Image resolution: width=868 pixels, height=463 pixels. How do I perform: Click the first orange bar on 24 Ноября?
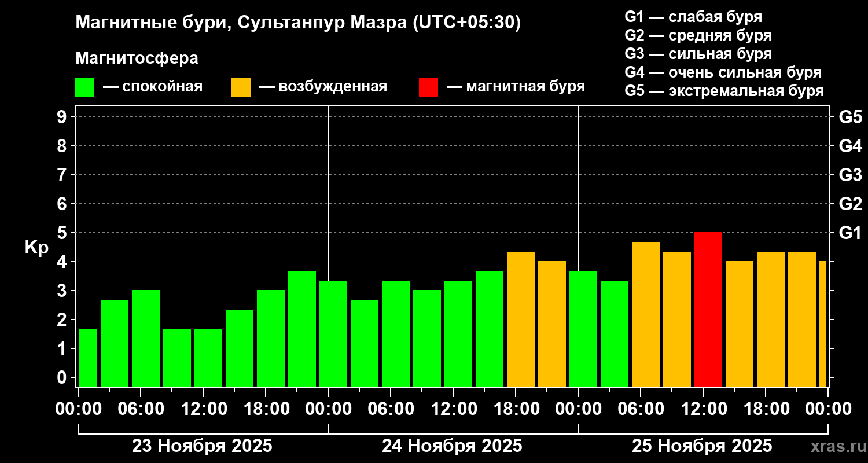pos(521,319)
